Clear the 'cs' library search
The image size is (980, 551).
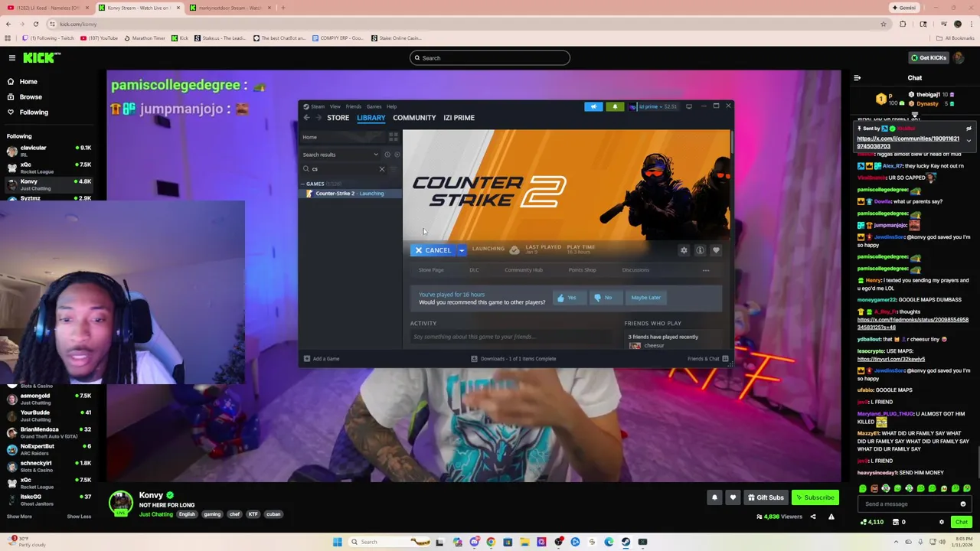coord(382,169)
